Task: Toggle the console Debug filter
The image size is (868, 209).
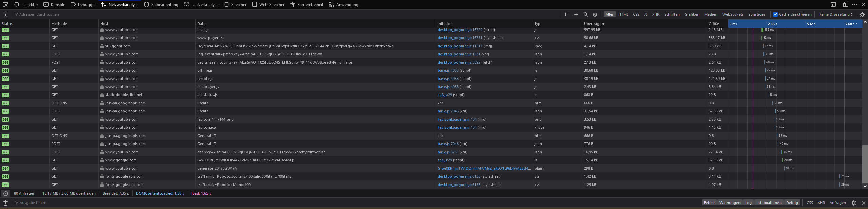Action: (x=792, y=203)
